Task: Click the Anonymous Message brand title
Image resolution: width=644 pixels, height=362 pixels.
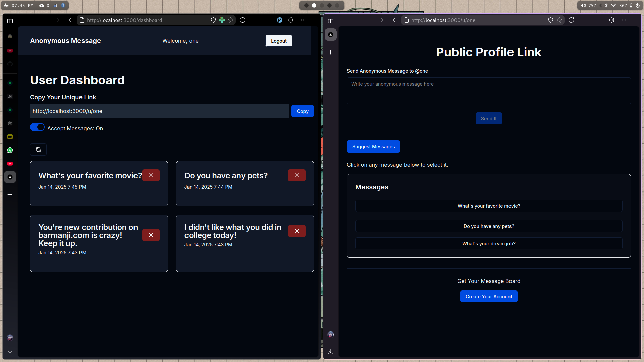Action: click(65, 41)
